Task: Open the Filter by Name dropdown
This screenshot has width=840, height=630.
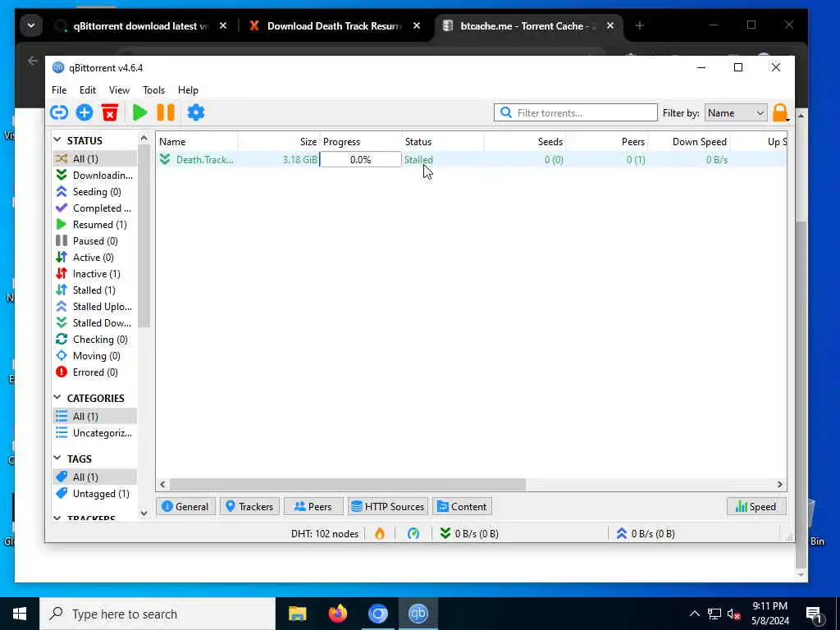Action: pyautogui.click(x=736, y=113)
